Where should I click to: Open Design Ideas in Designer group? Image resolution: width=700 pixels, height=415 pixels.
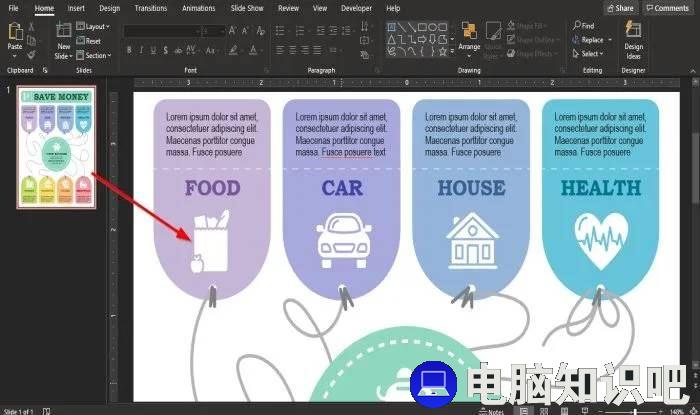point(633,39)
